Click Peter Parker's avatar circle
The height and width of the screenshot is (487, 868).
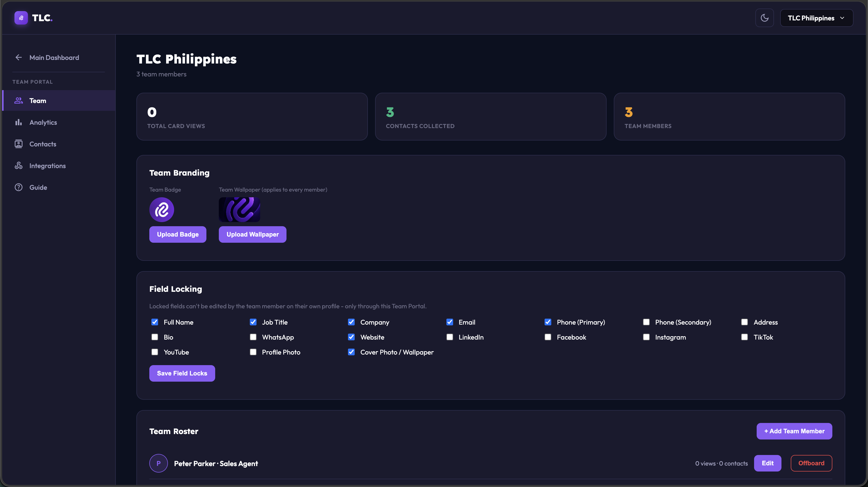click(158, 463)
